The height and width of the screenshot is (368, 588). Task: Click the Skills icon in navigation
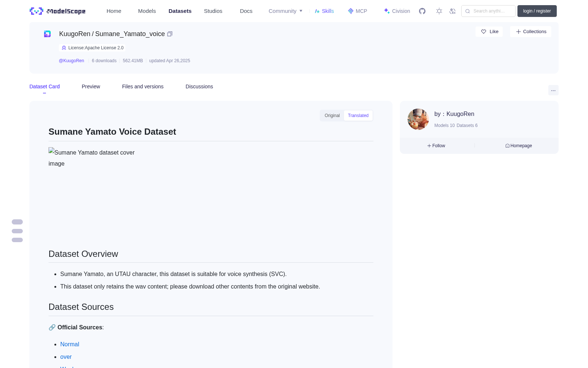point(317,11)
